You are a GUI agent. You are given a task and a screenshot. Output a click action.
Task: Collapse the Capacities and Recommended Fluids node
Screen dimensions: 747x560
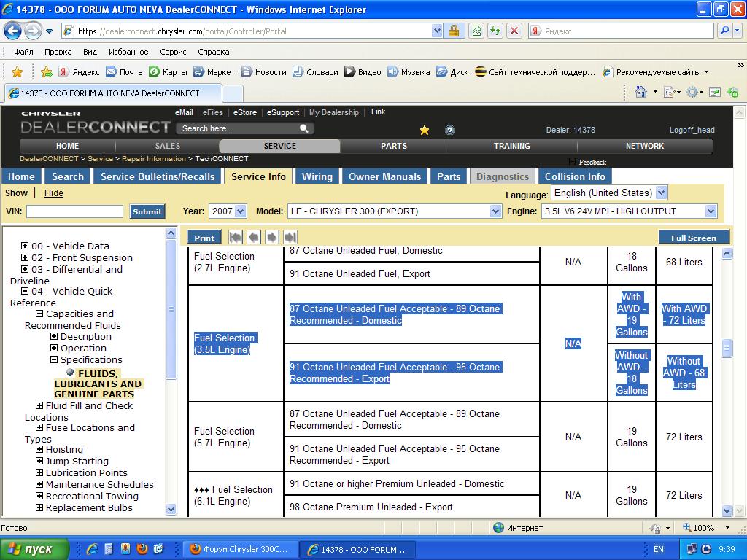pyautogui.click(x=39, y=314)
